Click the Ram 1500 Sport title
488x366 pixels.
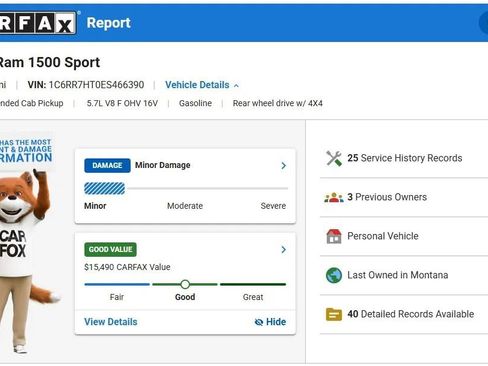(x=49, y=63)
